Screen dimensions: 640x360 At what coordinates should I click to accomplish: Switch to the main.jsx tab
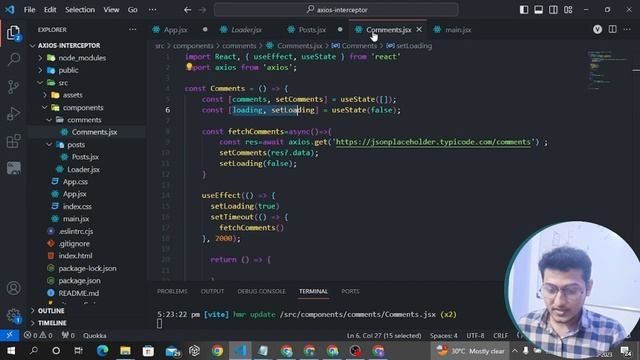click(458, 30)
